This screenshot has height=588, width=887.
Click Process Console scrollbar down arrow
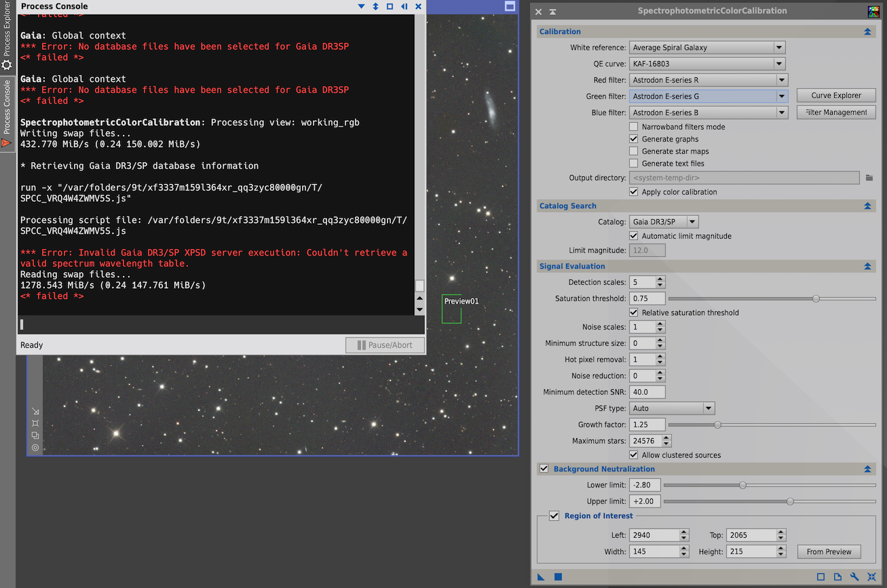(x=419, y=310)
